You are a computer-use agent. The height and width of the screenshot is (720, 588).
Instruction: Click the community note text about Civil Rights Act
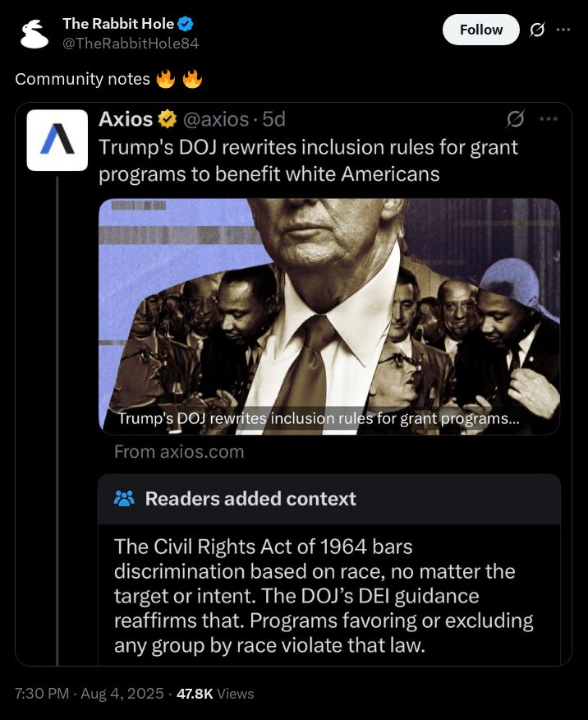click(x=324, y=596)
